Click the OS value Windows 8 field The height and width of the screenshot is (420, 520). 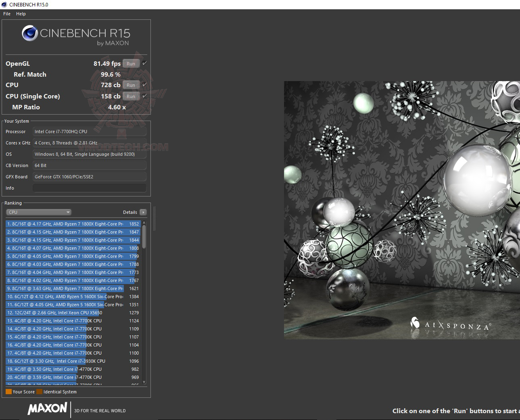(x=90, y=154)
